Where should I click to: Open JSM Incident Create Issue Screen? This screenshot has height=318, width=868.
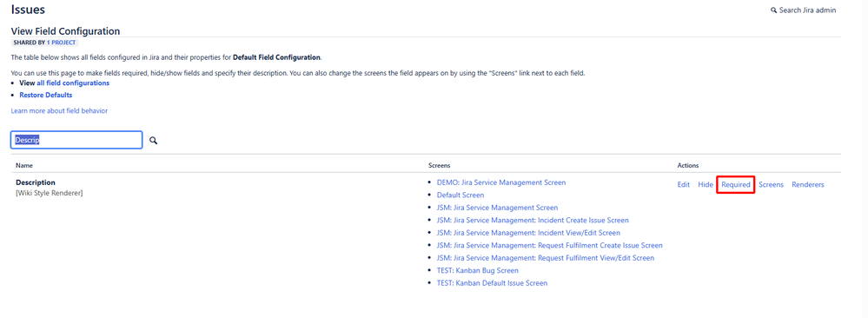533,220
